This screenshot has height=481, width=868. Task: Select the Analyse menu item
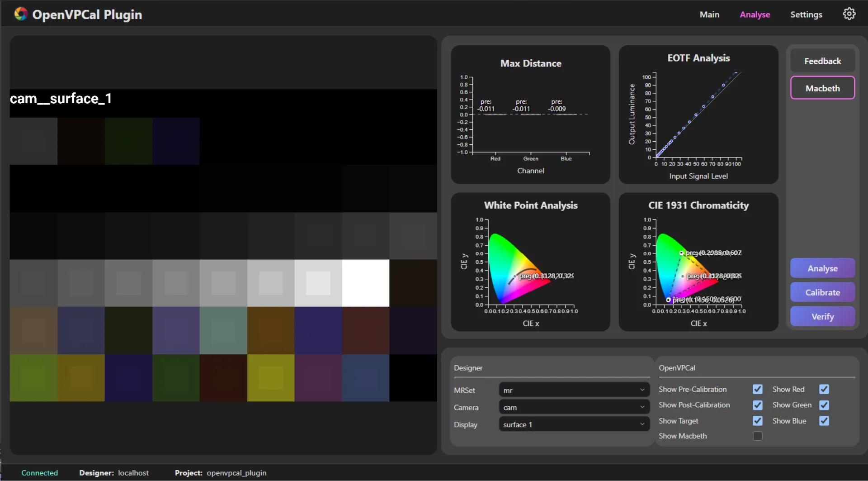[x=755, y=14]
